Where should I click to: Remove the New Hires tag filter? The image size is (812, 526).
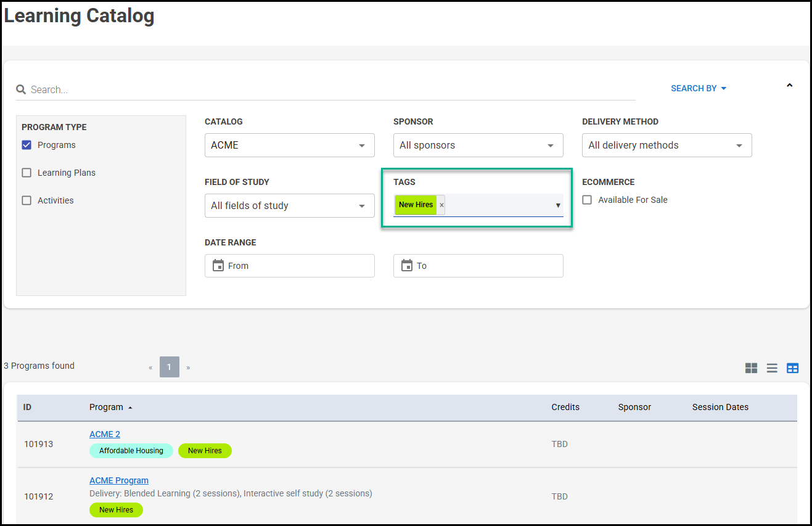(441, 205)
